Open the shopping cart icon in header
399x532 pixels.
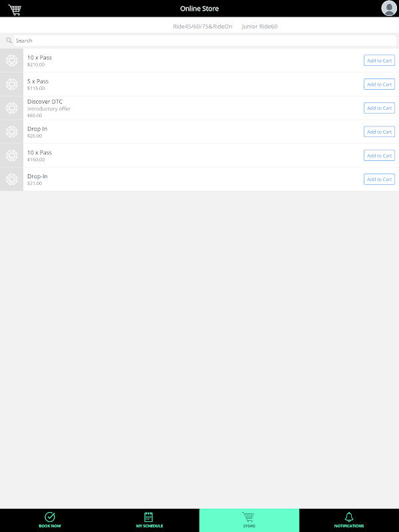click(15, 9)
